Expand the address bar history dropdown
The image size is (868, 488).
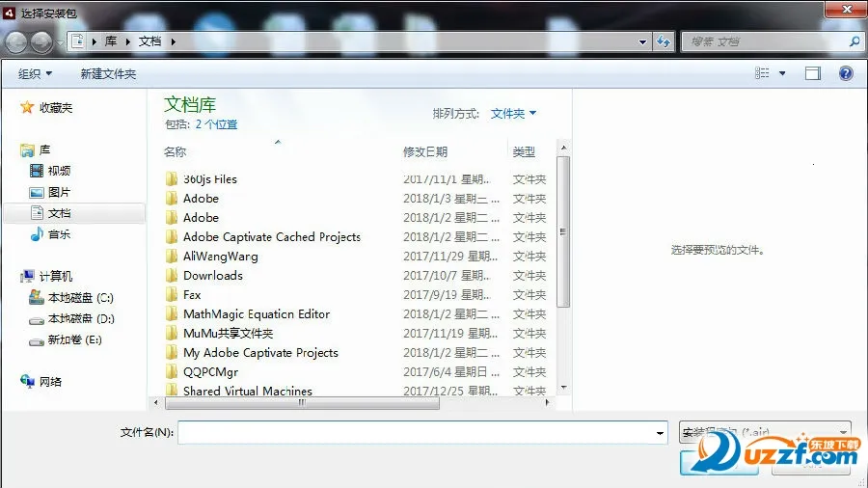click(x=642, y=41)
